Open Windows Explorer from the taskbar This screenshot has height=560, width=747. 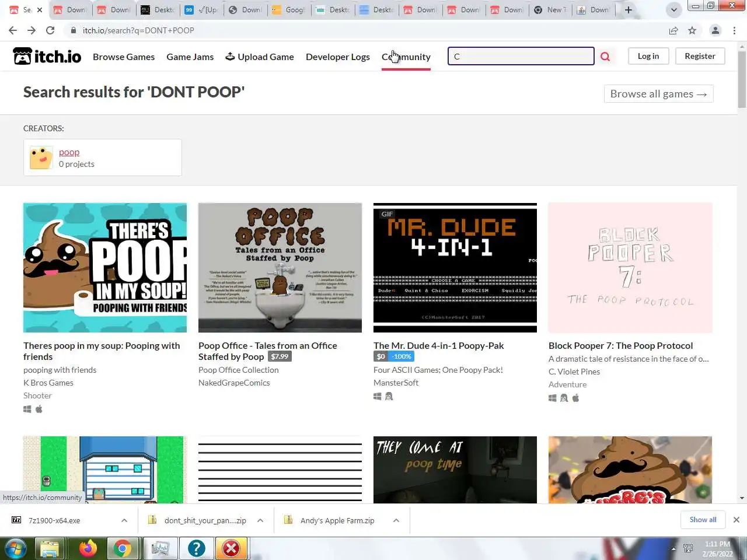coord(50,548)
